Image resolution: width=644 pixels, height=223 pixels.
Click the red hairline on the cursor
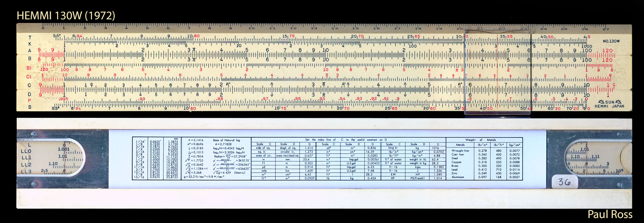497,69
